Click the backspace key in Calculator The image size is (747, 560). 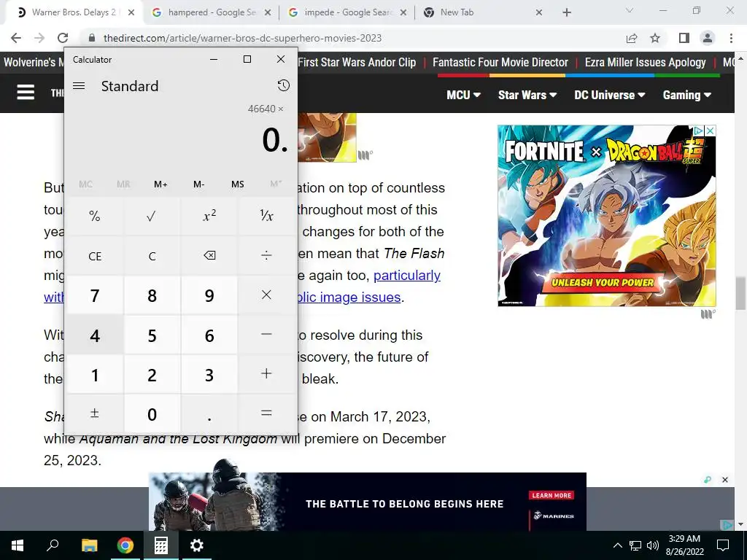pyautogui.click(x=209, y=256)
